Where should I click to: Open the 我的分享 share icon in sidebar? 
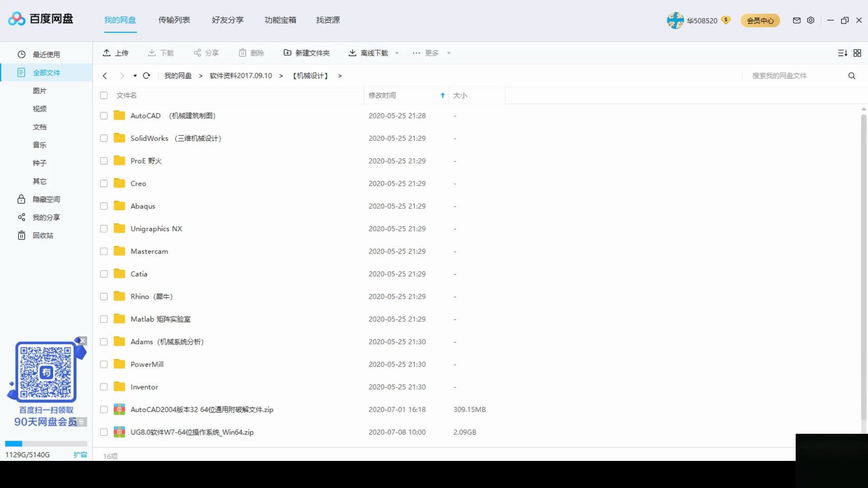click(x=21, y=217)
